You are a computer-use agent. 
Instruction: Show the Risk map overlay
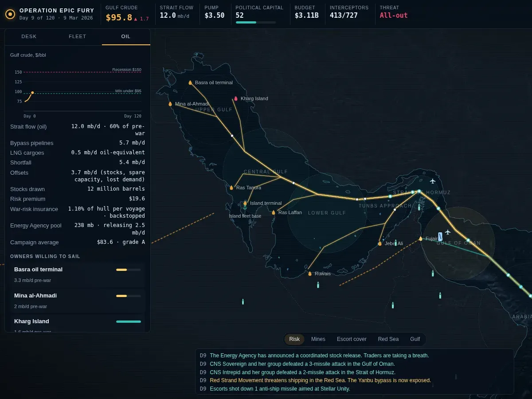point(294,339)
